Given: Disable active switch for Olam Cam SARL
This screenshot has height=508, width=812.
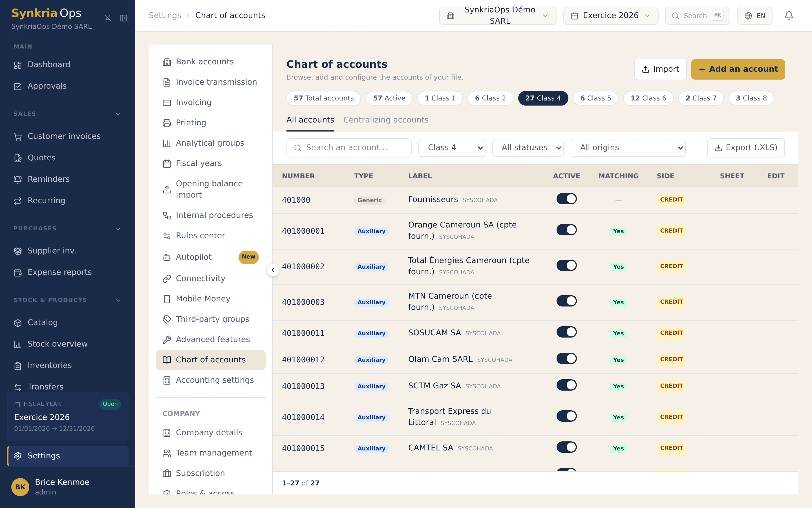Looking at the screenshot, I should coord(566,359).
